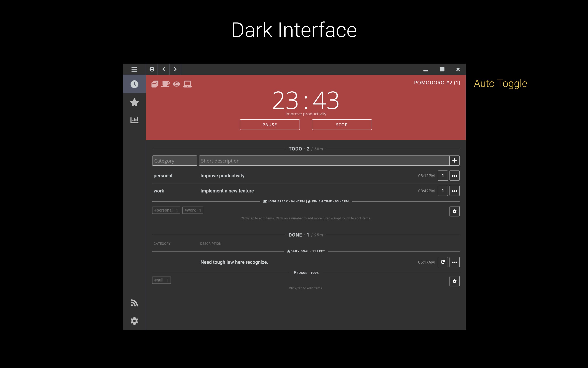Stop the running pomodoro
Image resolution: width=588 pixels, height=368 pixels.
(x=342, y=125)
